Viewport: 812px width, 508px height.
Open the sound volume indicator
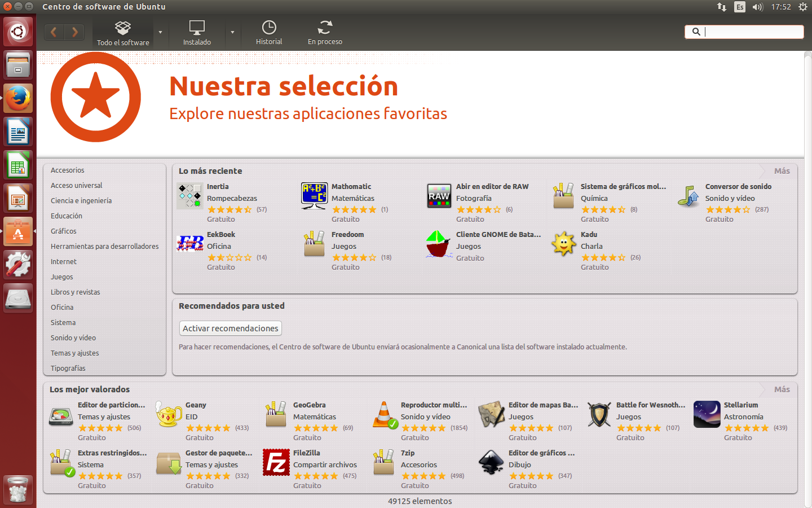[757, 7]
